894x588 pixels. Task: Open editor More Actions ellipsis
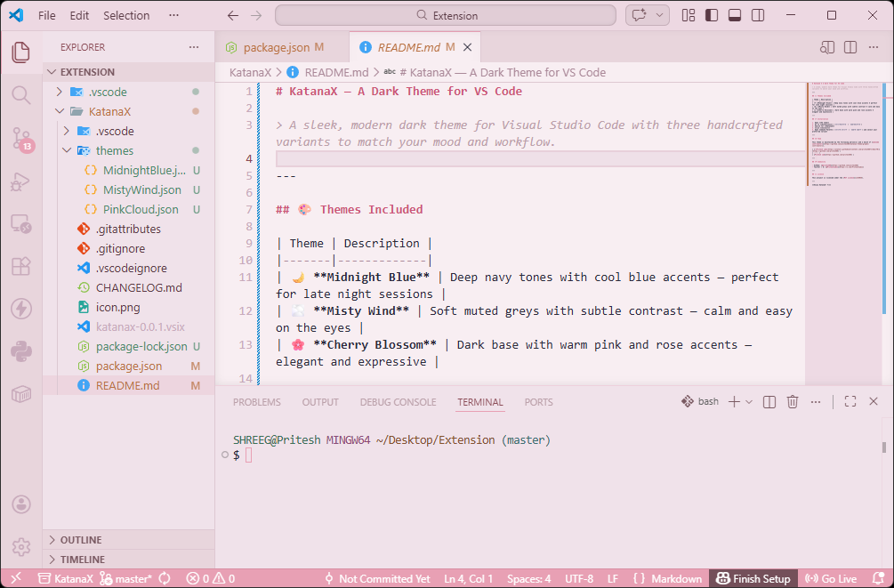pos(874,47)
